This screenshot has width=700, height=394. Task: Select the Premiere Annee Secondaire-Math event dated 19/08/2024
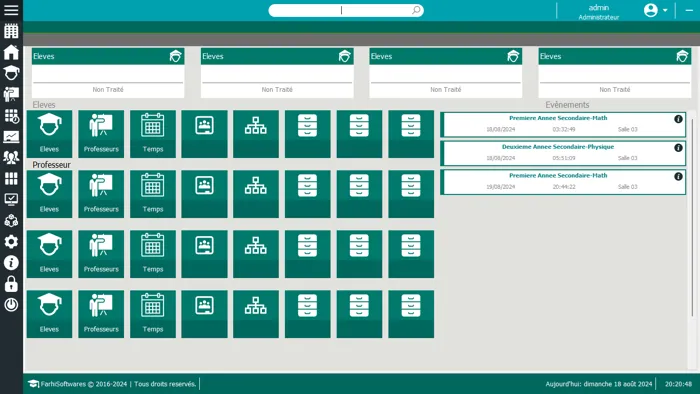pyautogui.click(x=563, y=182)
